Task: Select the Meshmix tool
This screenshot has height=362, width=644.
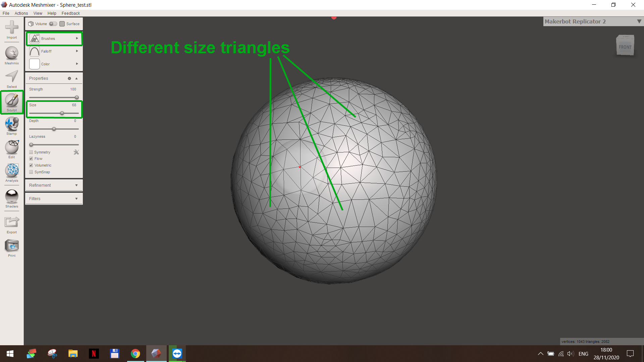Action: coord(12,55)
